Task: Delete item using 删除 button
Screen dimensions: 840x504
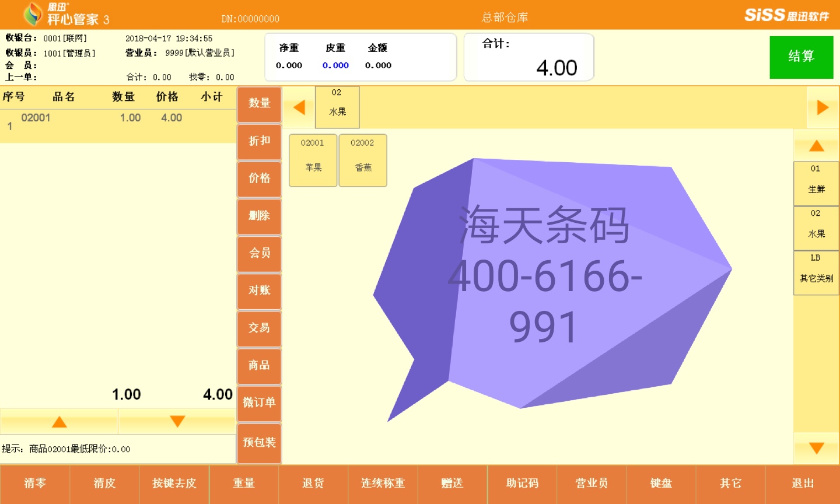Action: tap(259, 216)
